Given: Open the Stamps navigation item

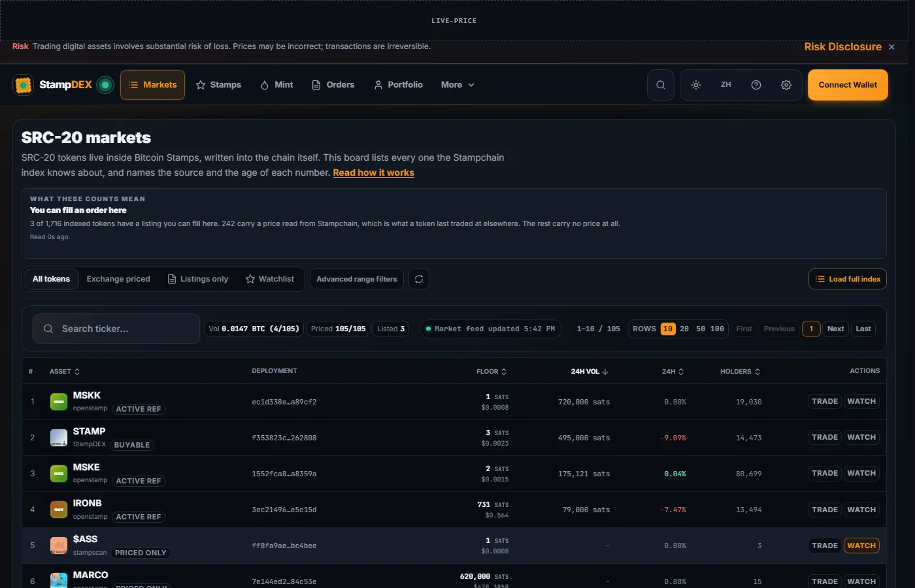Looking at the screenshot, I should tap(218, 85).
